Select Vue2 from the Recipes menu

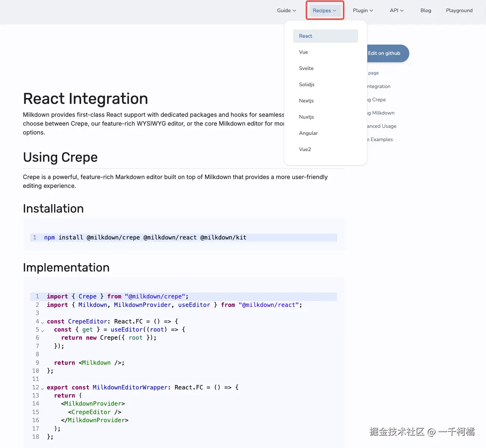click(326, 150)
